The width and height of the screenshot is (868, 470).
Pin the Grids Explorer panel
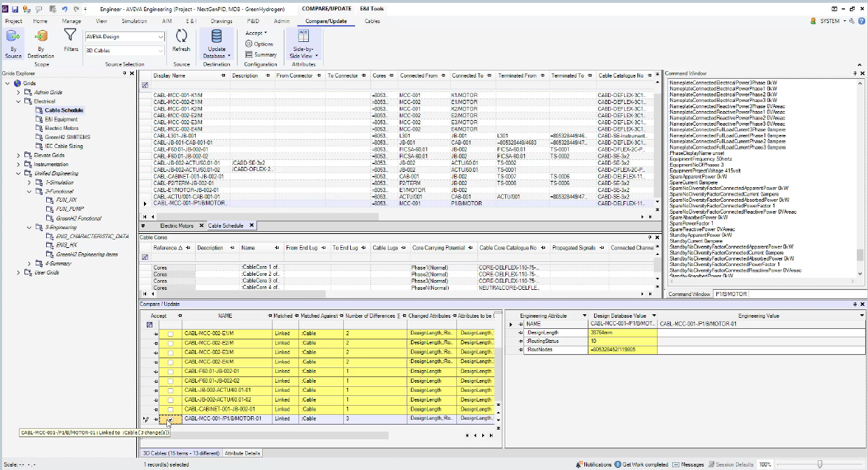(124, 73)
